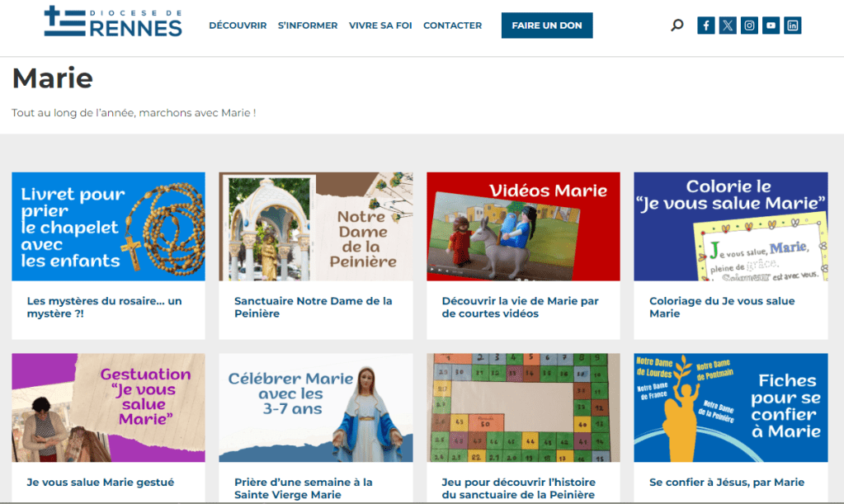The width and height of the screenshot is (844, 504).
Task: Open the S'informer menu
Action: click(308, 26)
